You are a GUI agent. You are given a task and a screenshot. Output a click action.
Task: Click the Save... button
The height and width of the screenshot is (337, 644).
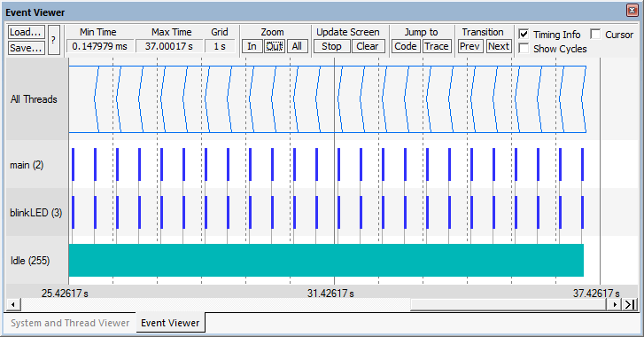pyautogui.click(x=27, y=48)
